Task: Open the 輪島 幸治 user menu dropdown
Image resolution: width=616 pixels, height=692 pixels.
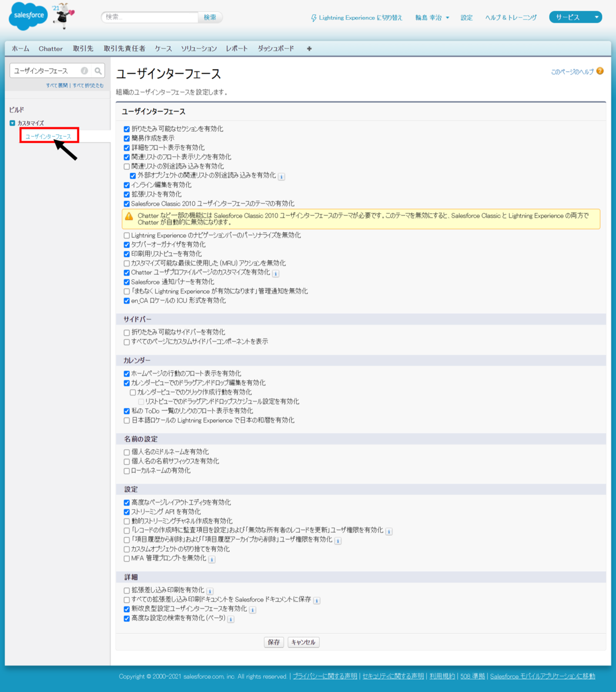Action: (432, 18)
